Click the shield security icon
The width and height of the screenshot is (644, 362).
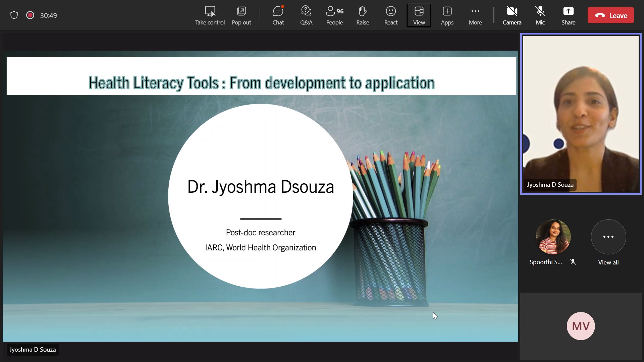(14, 15)
